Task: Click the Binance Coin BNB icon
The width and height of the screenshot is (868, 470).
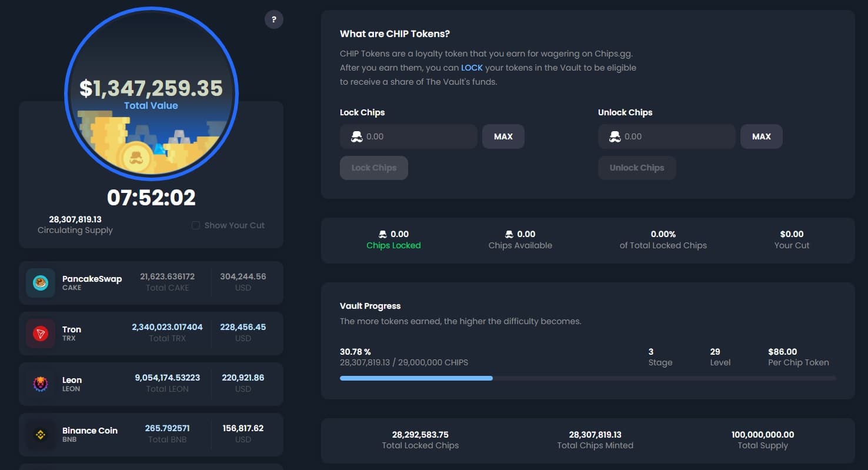Action: [x=41, y=435]
